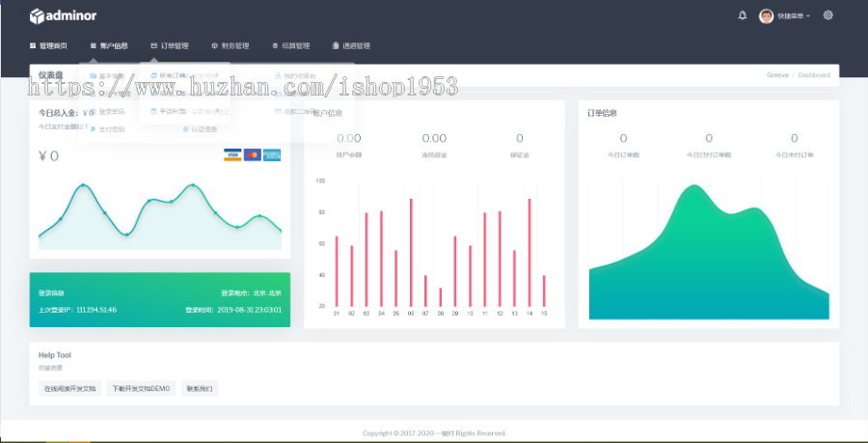Click the 在线阅读开发文档 button

tap(69, 389)
